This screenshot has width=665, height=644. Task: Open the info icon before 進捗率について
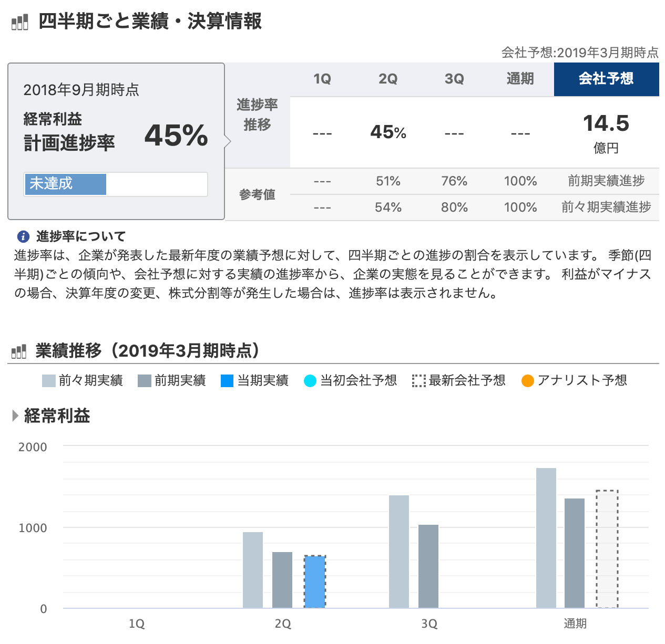22,236
